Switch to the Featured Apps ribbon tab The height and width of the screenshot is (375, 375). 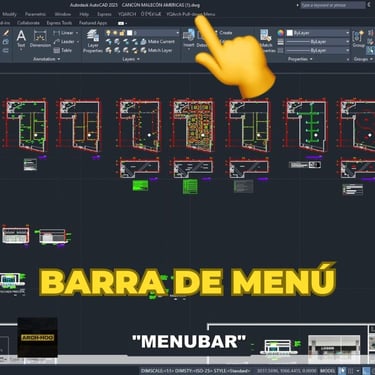click(x=93, y=23)
